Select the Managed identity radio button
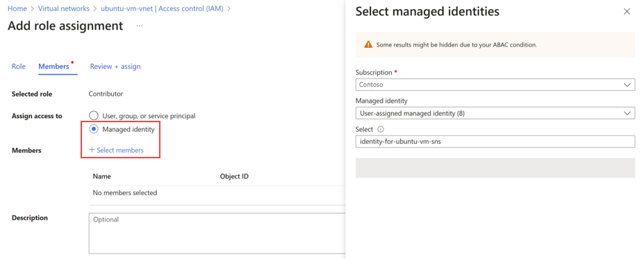The image size is (644, 259). pyautogui.click(x=94, y=129)
